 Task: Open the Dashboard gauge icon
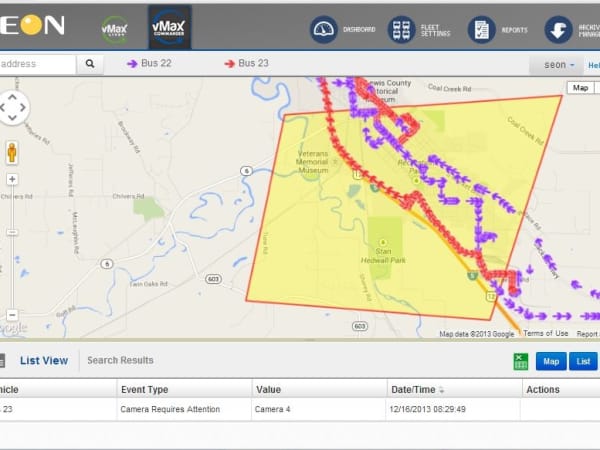(x=324, y=29)
